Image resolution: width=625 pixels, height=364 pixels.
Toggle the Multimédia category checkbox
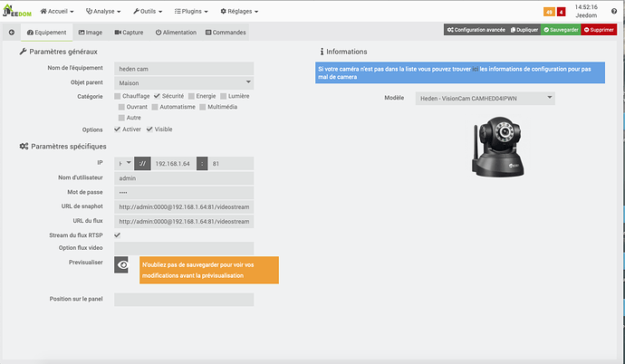coord(203,107)
